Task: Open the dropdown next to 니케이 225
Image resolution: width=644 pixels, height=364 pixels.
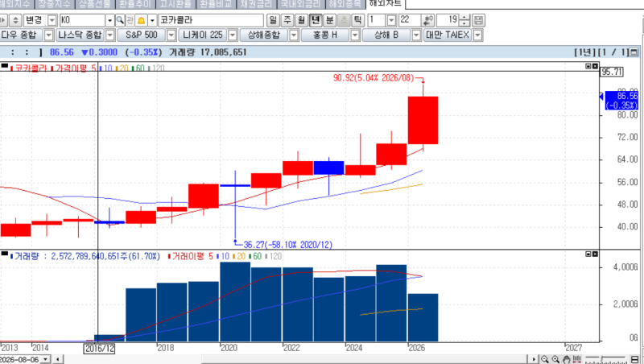Action: point(233,35)
